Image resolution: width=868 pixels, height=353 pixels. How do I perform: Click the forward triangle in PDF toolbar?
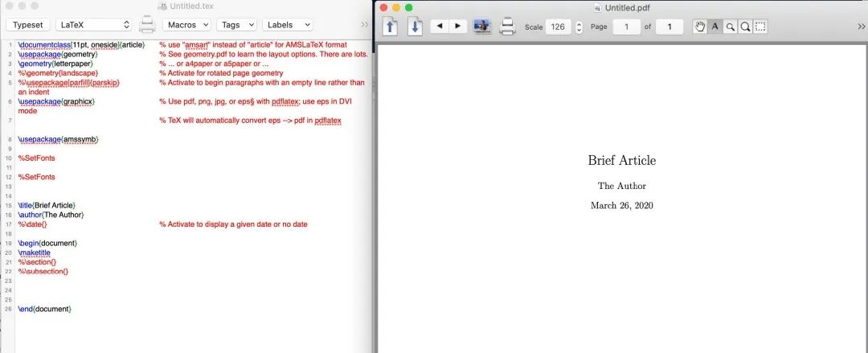458,26
